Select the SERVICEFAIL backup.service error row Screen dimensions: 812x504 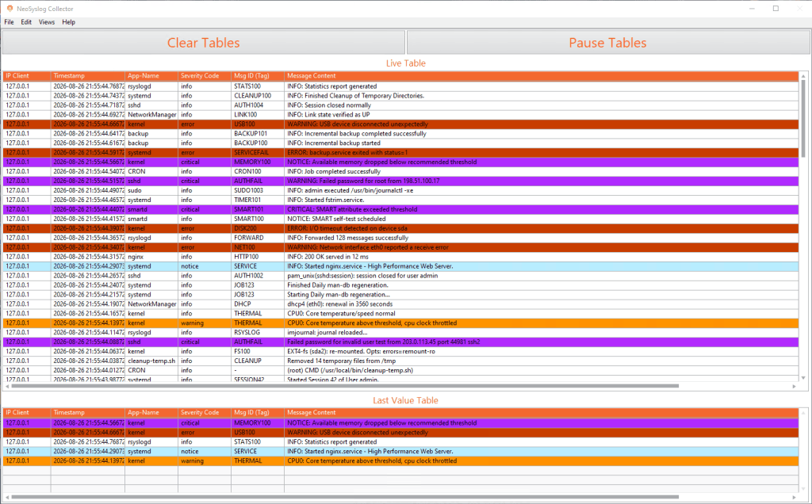[x=400, y=153]
